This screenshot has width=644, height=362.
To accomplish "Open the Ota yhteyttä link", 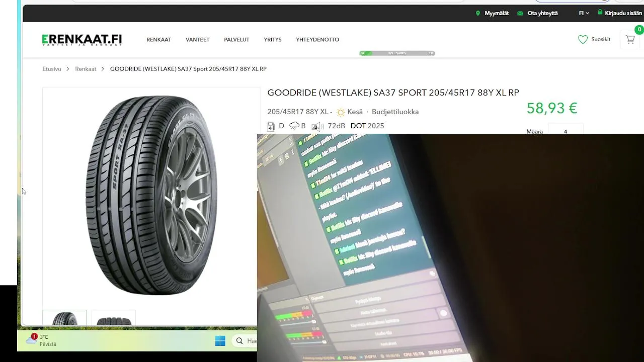I will click(x=542, y=13).
